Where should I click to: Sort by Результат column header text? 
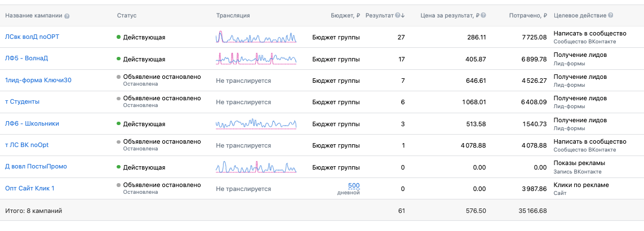[380, 16]
